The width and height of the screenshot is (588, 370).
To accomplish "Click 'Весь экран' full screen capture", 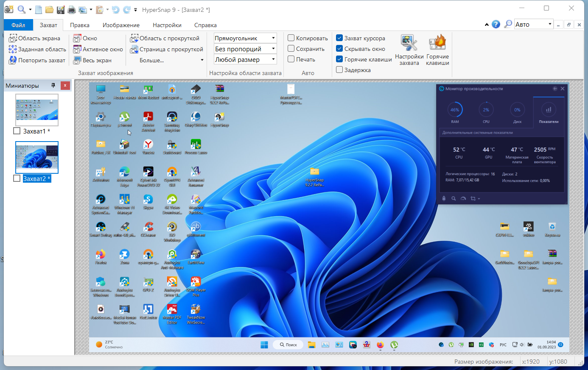I will pyautogui.click(x=92, y=61).
